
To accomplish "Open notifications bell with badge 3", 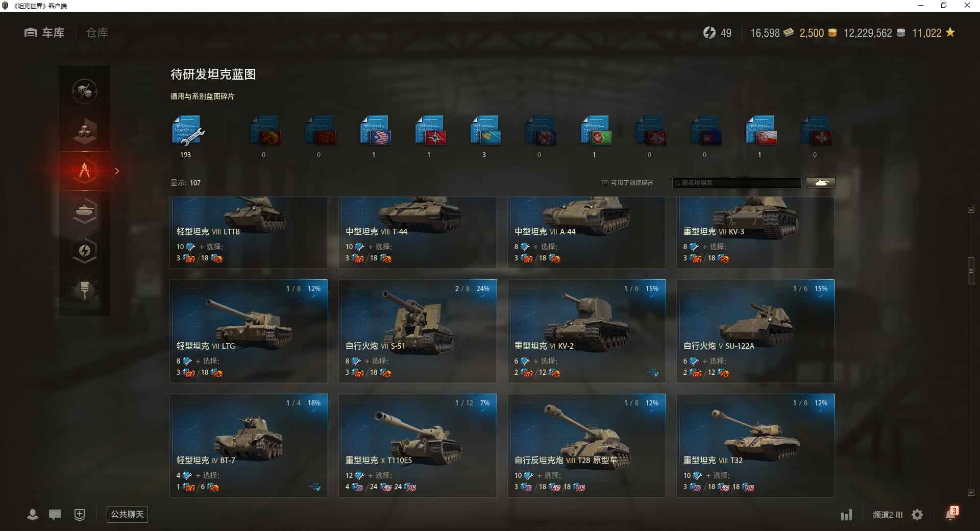I will (x=951, y=514).
